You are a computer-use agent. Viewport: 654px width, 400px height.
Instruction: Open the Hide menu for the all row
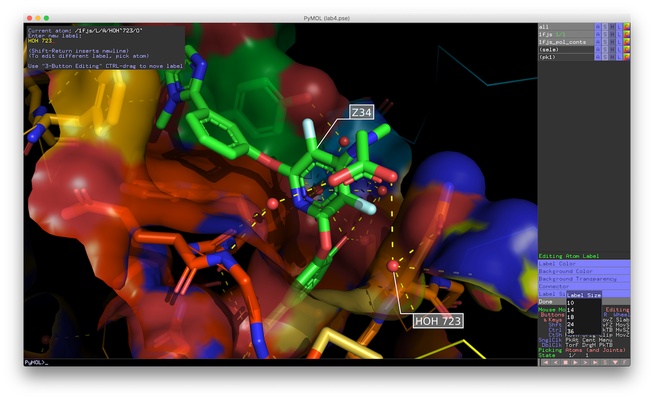[x=612, y=27]
